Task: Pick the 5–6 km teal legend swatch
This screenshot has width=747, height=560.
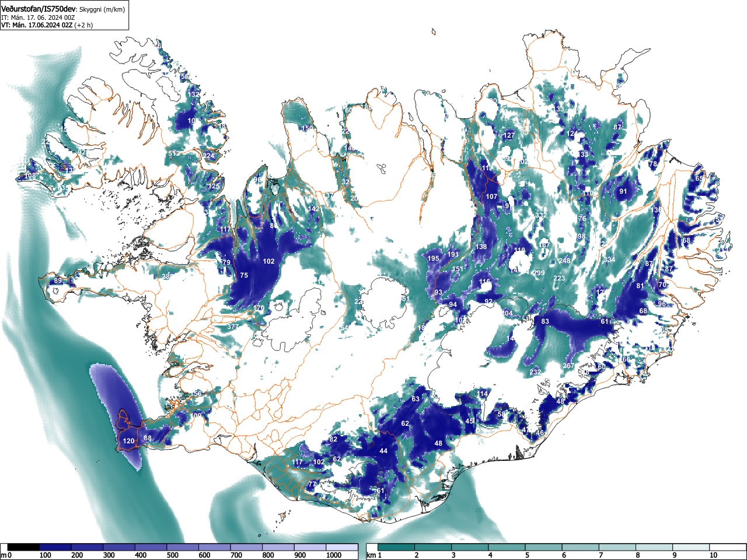Action: pos(544,547)
